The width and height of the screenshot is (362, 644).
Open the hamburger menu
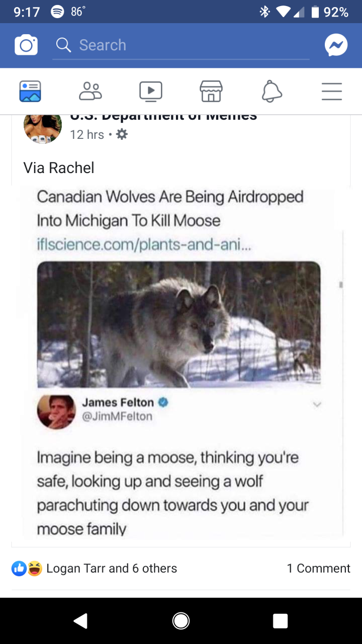coord(332,92)
